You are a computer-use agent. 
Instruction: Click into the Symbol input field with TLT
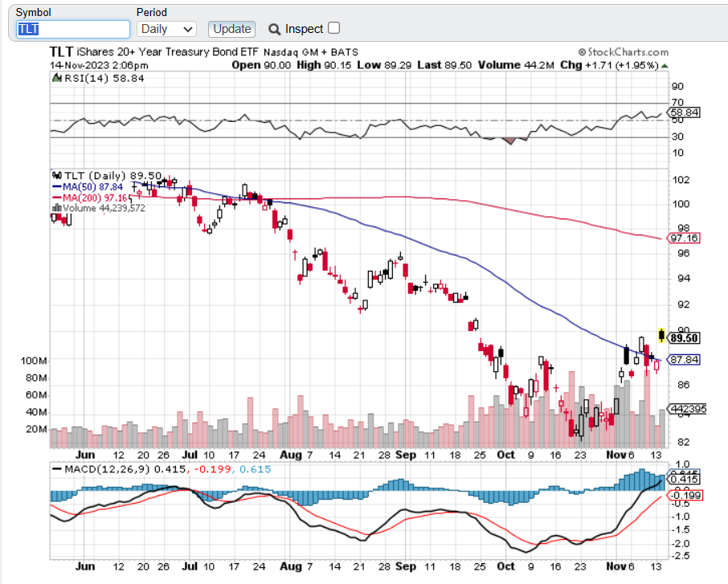(73, 29)
